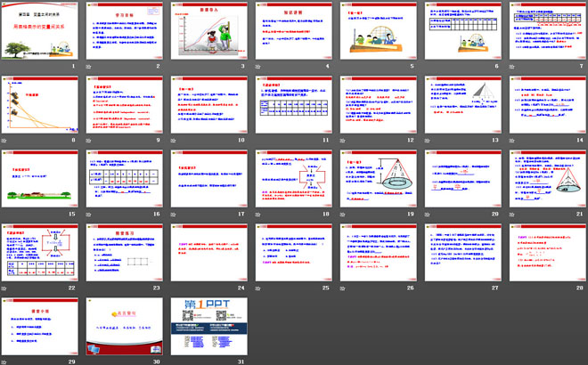Image resolution: width=588 pixels, height=365 pixels.
Task: Select slide 18 with red arrow diagram
Action: pos(294,179)
